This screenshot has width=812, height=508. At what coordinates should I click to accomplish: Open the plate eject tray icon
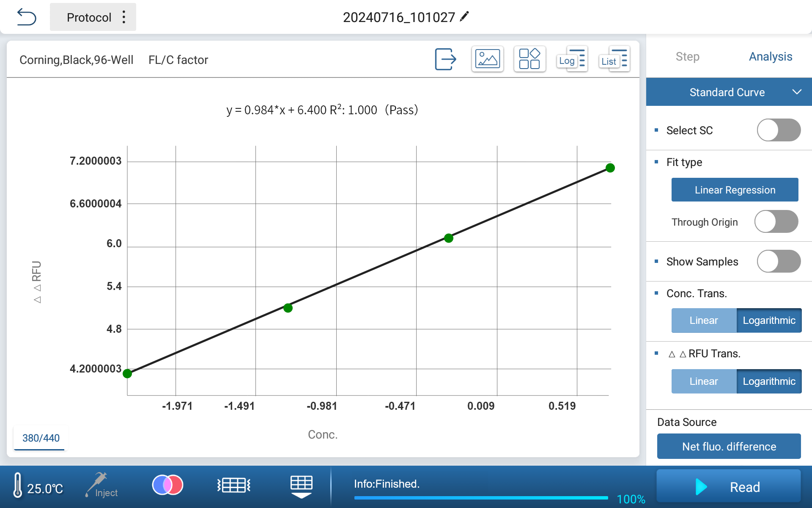[x=301, y=486]
